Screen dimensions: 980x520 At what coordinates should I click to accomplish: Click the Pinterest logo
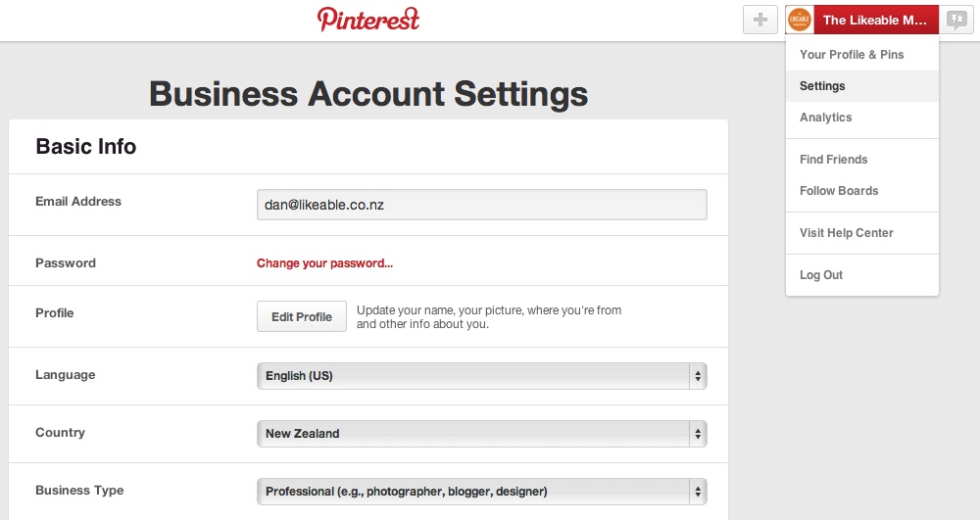point(368,20)
